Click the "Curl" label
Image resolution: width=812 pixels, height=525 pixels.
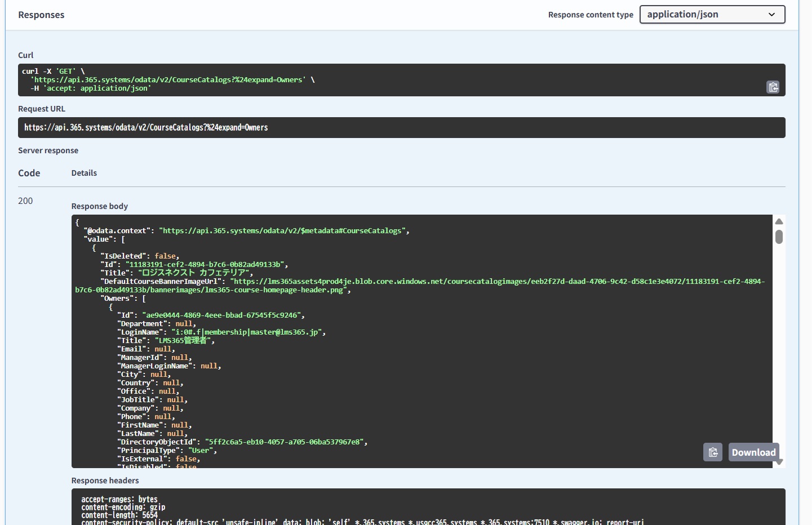coord(25,55)
